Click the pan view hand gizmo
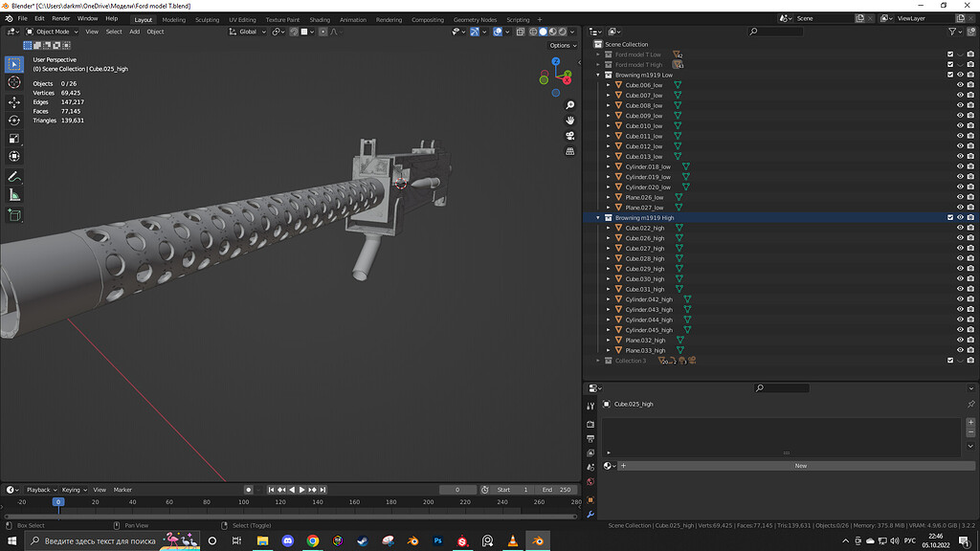Viewport: 980px width, 551px height. [x=570, y=120]
